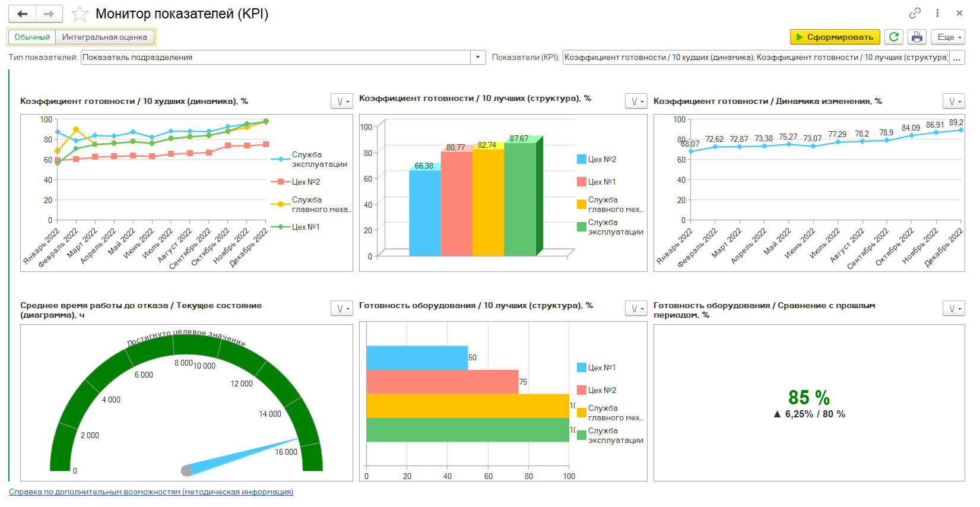Click Служба эксплуатации legend swatch in line chart
980x507 pixels.
(x=280, y=159)
